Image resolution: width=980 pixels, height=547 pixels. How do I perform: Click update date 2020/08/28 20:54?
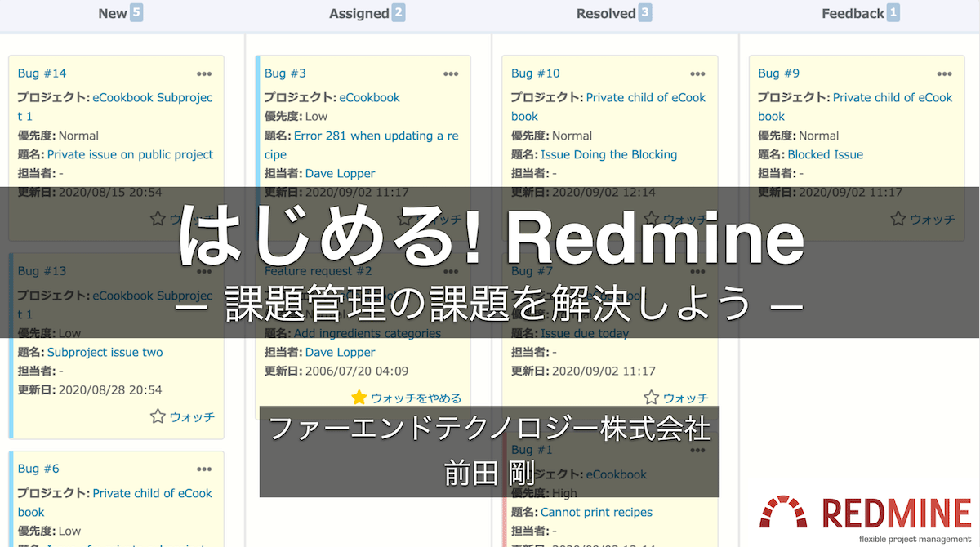(x=110, y=390)
